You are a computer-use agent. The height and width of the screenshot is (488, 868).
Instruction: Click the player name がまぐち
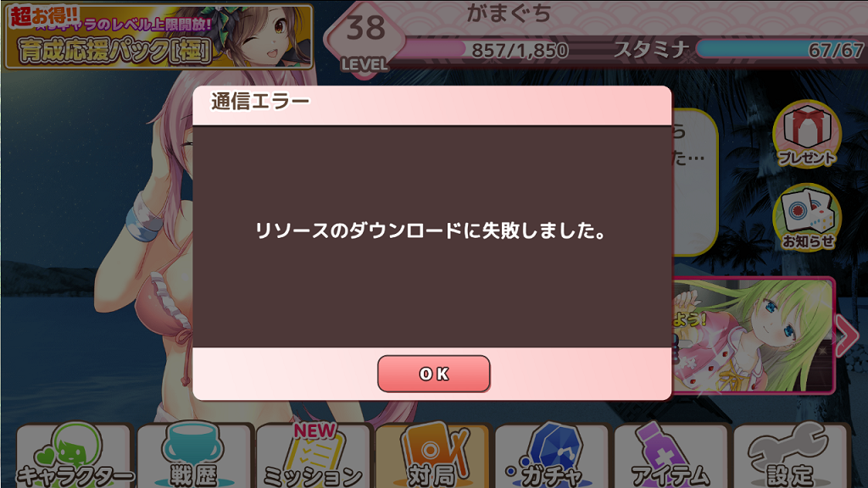tap(509, 14)
